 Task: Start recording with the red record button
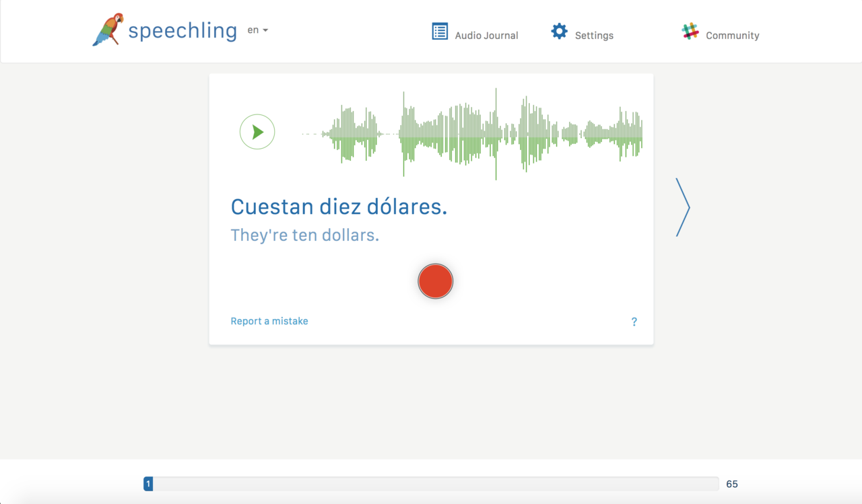(435, 281)
